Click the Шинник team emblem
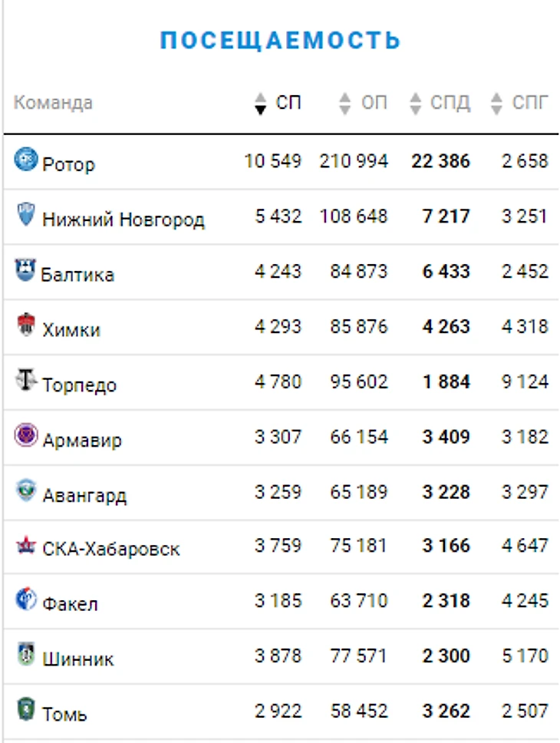Image resolution: width=560 pixels, height=743 pixels. (x=25, y=655)
